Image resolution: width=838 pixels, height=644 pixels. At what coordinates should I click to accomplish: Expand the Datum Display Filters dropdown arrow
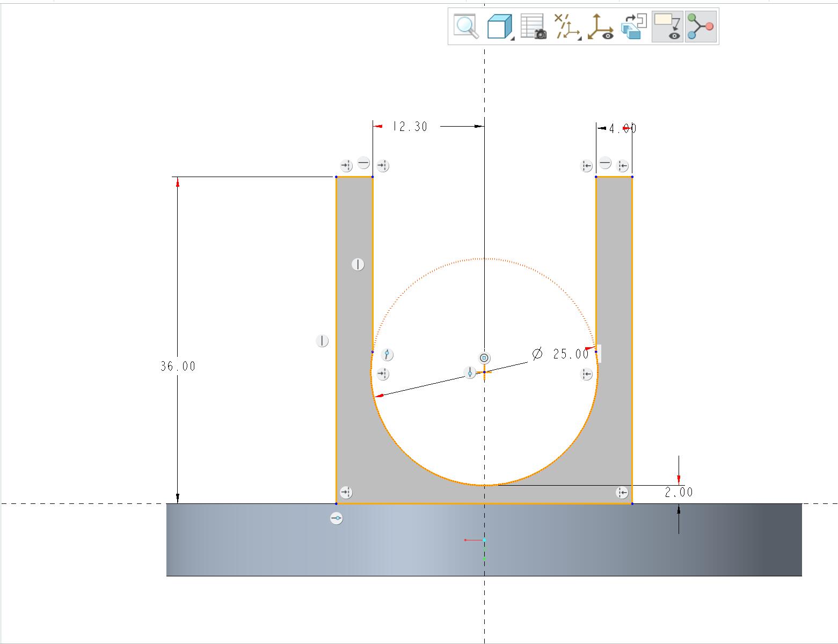pos(579,38)
